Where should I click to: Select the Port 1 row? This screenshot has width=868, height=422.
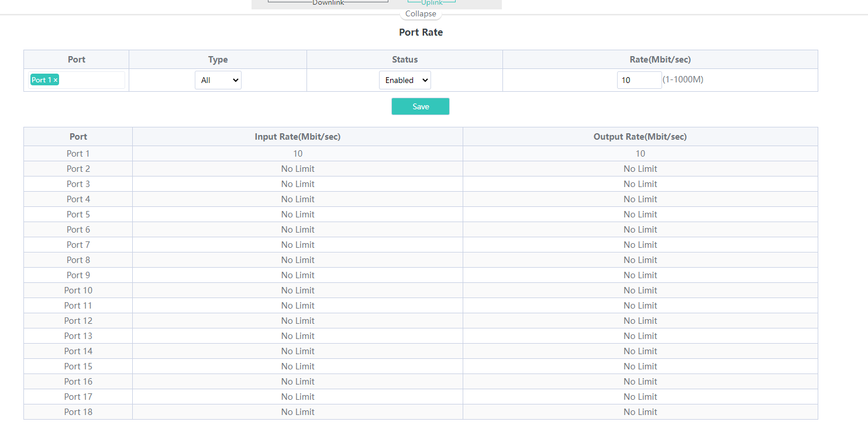coord(421,154)
